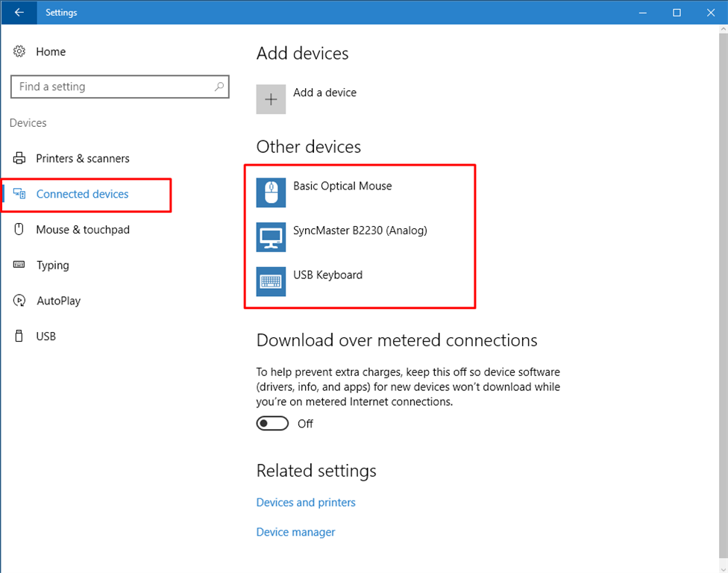Open the Device manager link
728x573 pixels.
pos(295,532)
